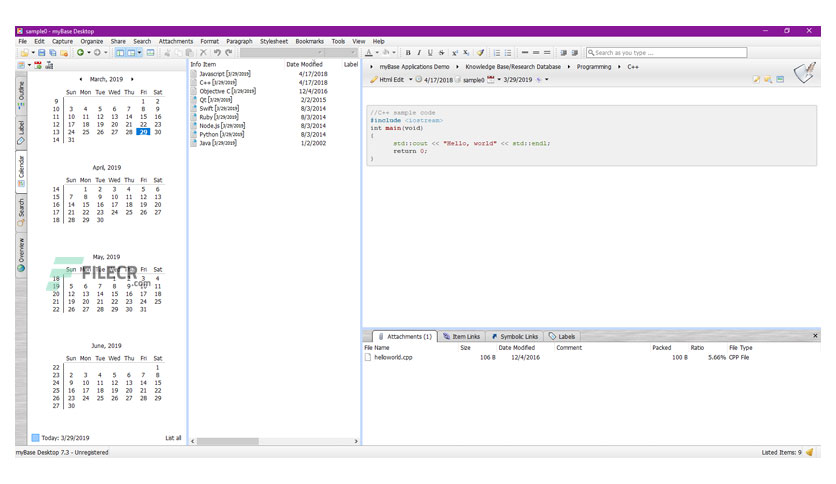Screen dimensions: 836x484
Task: Click the Cut scissors icon
Action: [167, 53]
